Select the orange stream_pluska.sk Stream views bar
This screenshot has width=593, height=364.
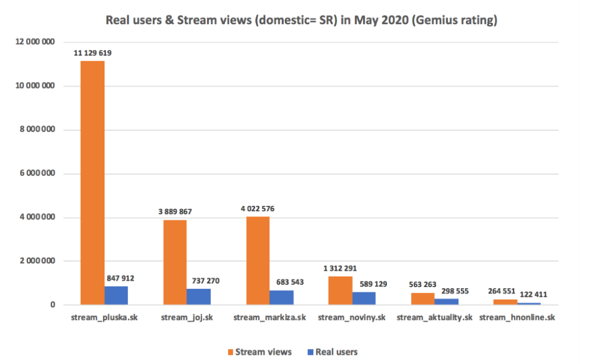(93, 183)
